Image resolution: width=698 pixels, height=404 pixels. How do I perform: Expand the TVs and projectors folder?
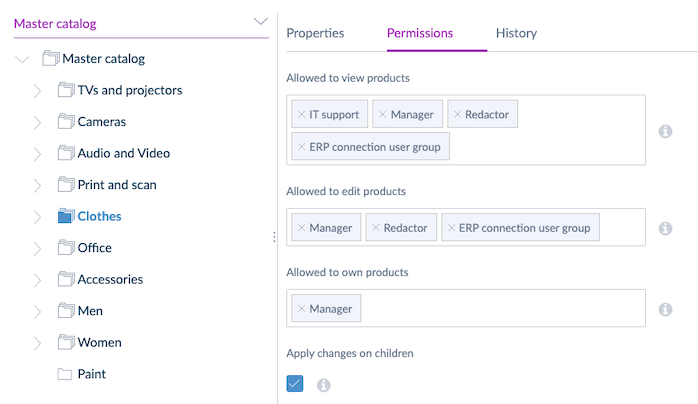tap(37, 91)
